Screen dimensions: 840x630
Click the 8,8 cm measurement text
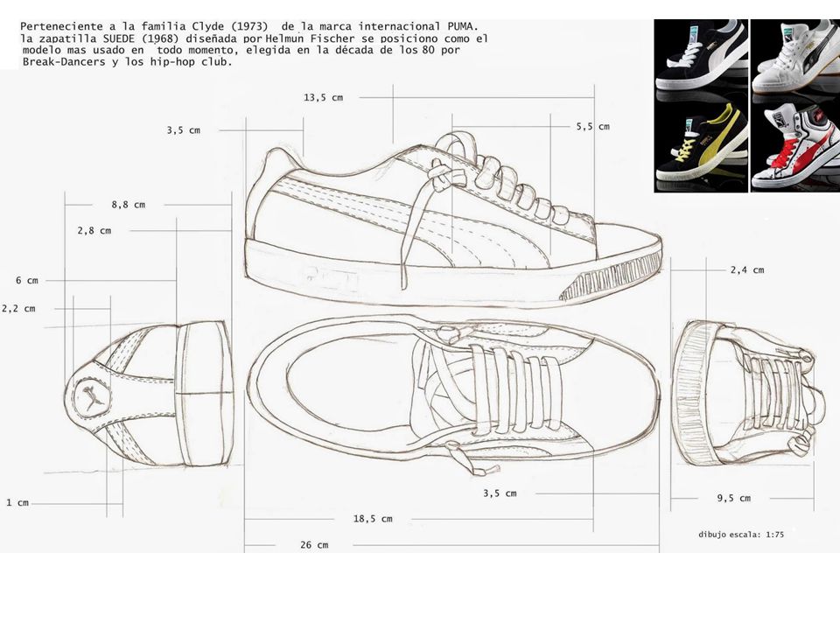[x=128, y=205]
